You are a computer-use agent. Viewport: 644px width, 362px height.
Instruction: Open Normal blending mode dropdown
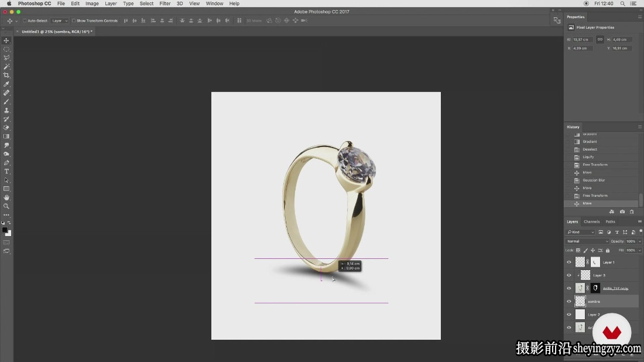587,241
